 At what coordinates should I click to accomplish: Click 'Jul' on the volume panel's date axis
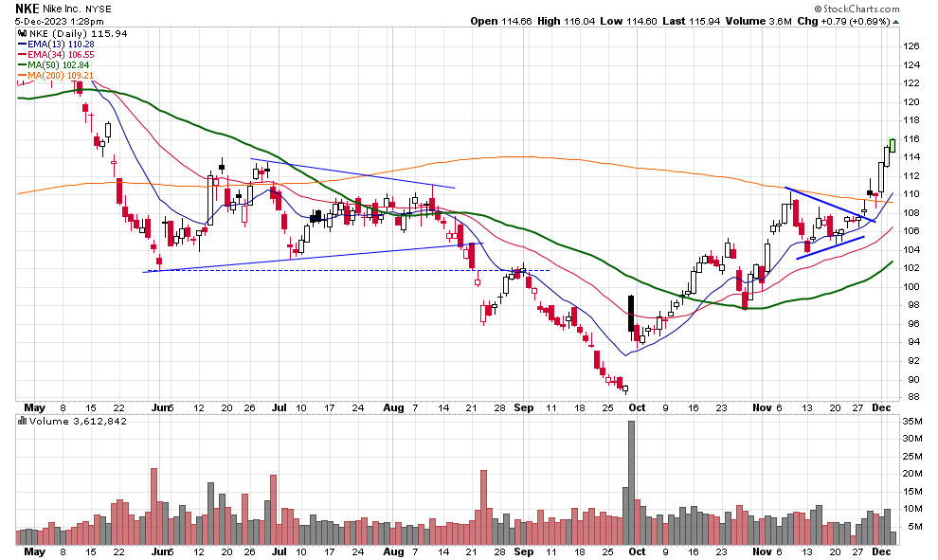point(279,551)
